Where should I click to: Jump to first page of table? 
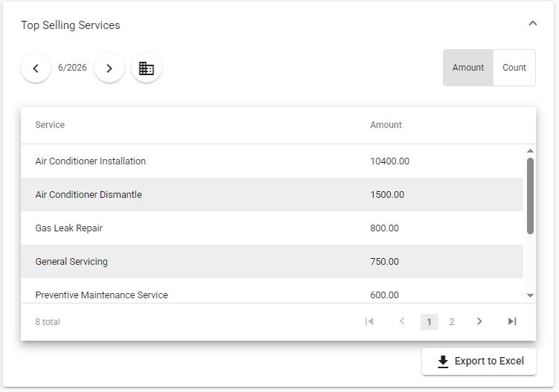coord(369,321)
